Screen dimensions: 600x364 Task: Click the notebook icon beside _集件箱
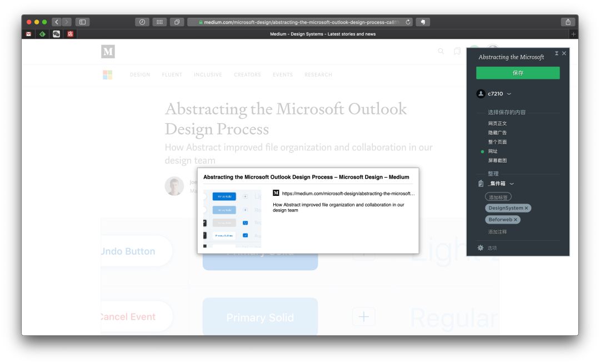(481, 184)
